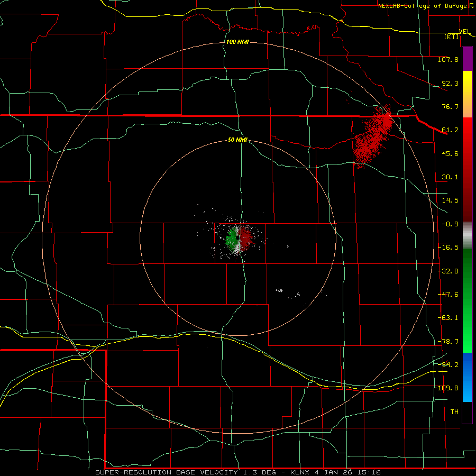Select the -109.8 legend value
476x476 pixels.
click(446, 388)
